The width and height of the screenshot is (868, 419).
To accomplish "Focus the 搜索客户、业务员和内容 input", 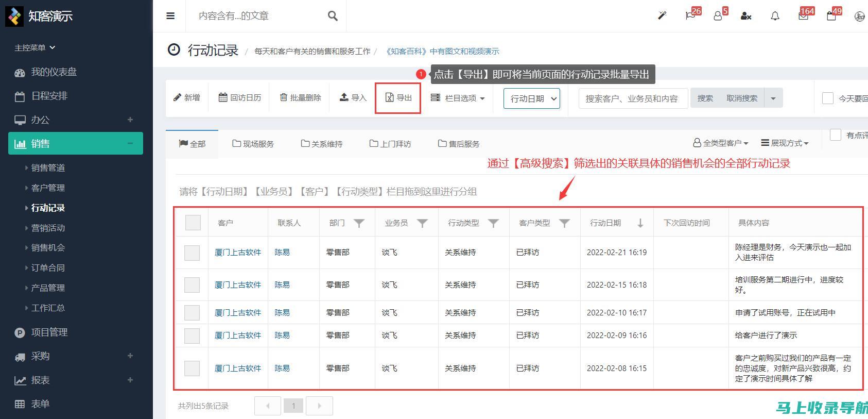I will tap(633, 98).
